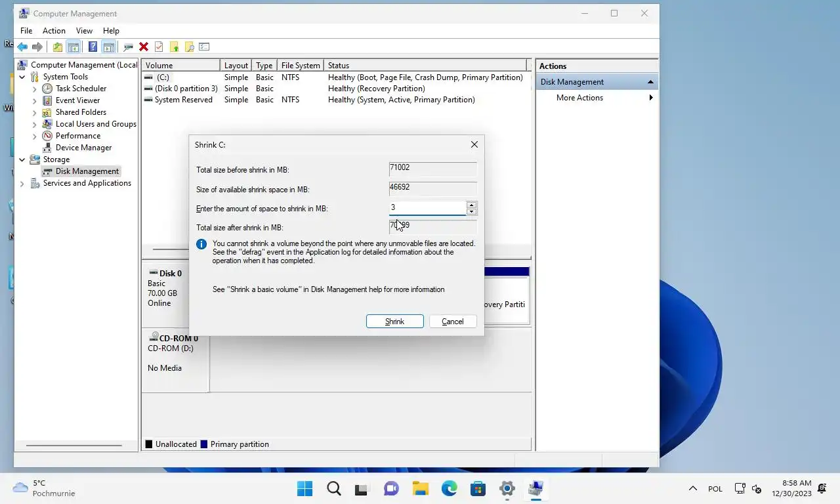Go back with the blue Back arrow
Viewport: 840px width, 504px height.
click(x=22, y=47)
